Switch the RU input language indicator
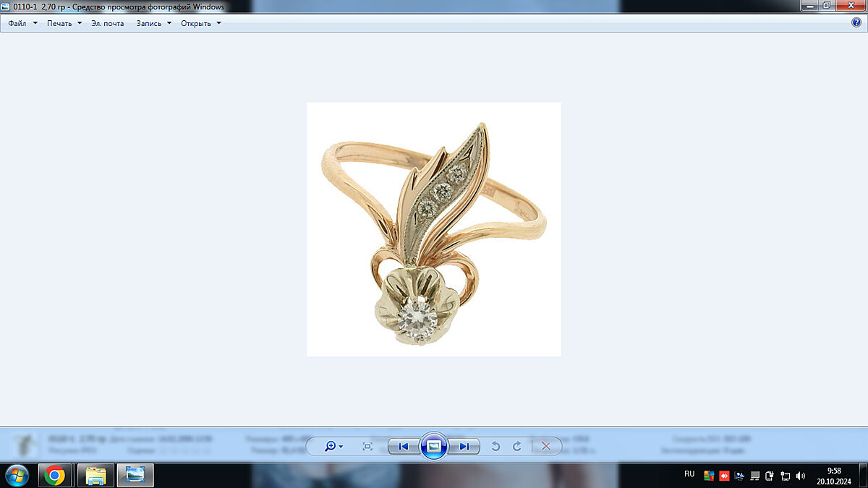Image resolution: width=868 pixels, height=488 pixels. [x=689, y=474]
